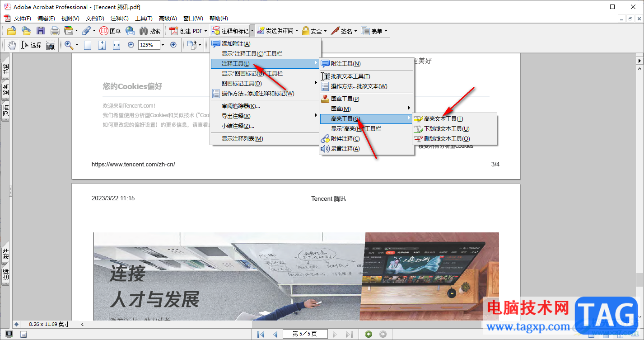Select the Zoom magnifier tool

point(69,45)
